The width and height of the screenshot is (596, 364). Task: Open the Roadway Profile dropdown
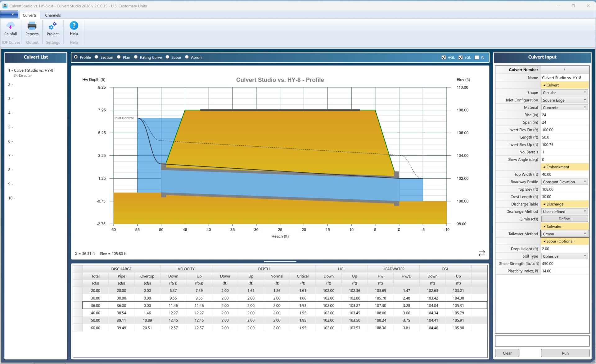(564, 182)
